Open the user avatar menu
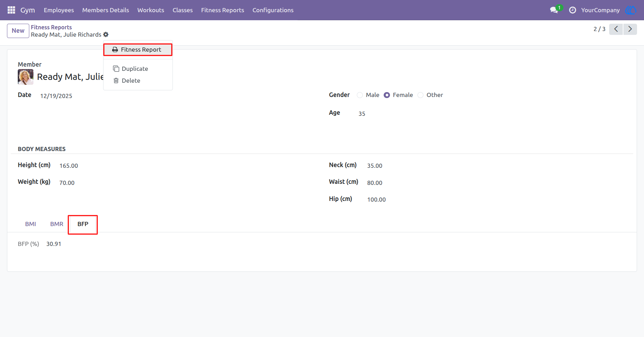The width and height of the screenshot is (644, 337). [x=631, y=10]
